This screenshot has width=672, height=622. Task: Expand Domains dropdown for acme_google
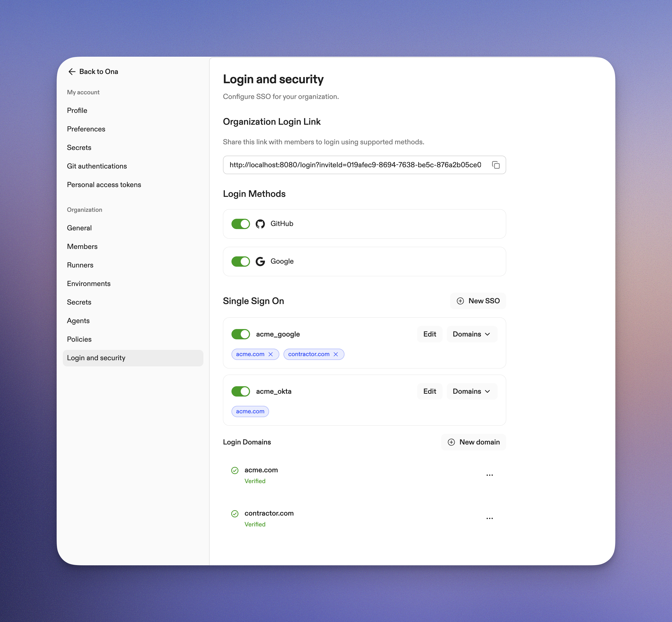point(471,334)
